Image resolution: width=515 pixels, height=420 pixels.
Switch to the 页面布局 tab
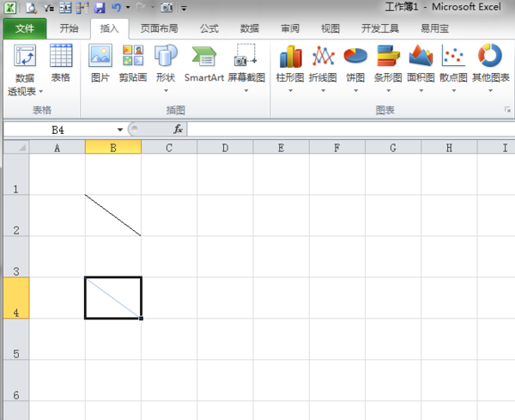pos(160,28)
